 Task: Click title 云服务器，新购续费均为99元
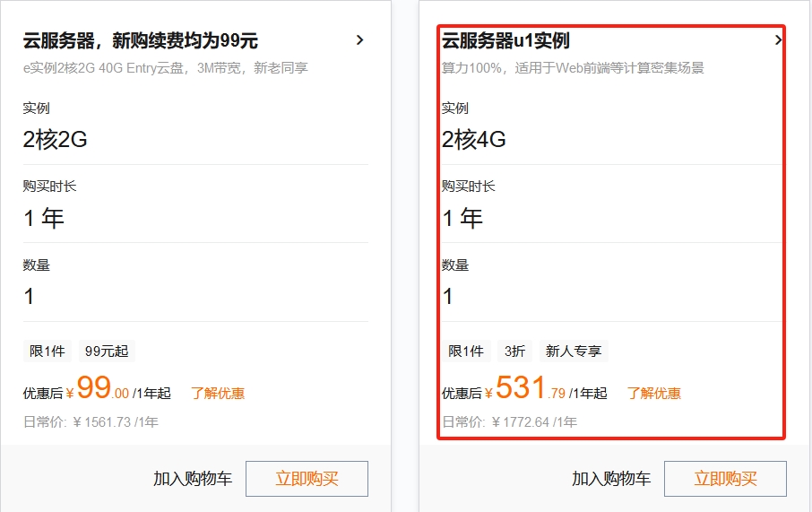point(141,40)
